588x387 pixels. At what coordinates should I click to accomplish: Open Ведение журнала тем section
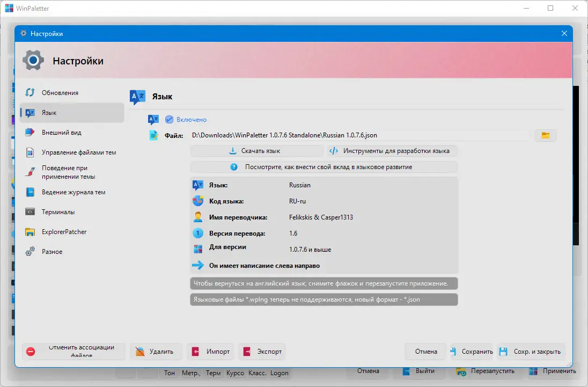[x=72, y=192]
